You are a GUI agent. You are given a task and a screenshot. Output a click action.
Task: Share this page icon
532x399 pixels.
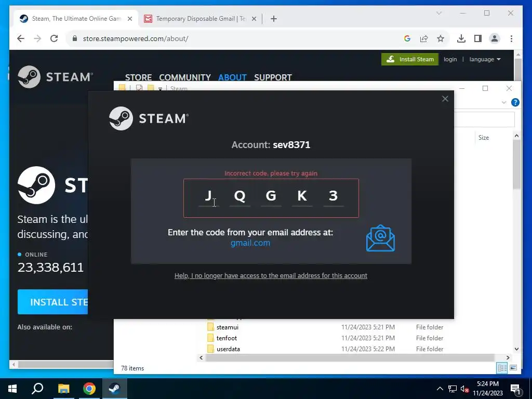424,38
